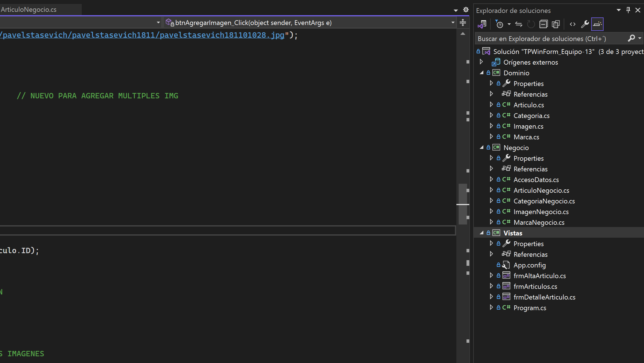The image size is (644, 363).
Task: Toggle the Preview Selected Items button
Action: pos(597,24)
